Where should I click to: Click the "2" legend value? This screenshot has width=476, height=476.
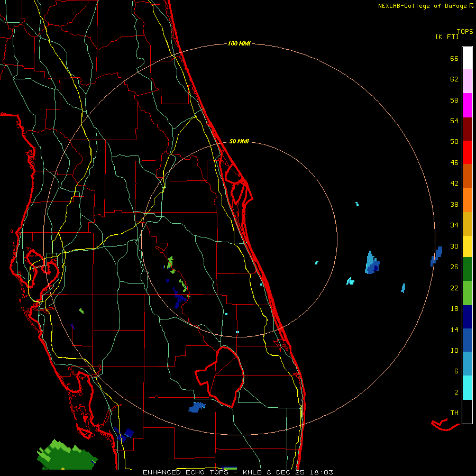coord(456,392)
